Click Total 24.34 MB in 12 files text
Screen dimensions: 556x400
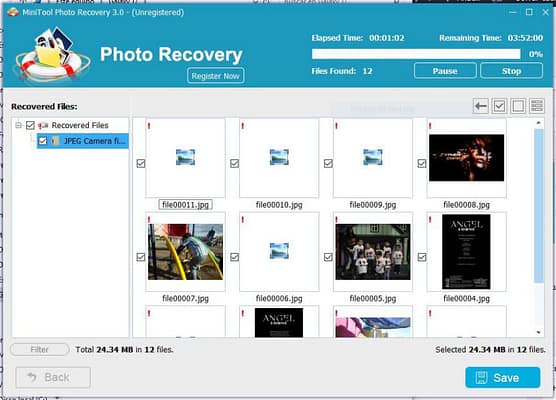point(124,350)
